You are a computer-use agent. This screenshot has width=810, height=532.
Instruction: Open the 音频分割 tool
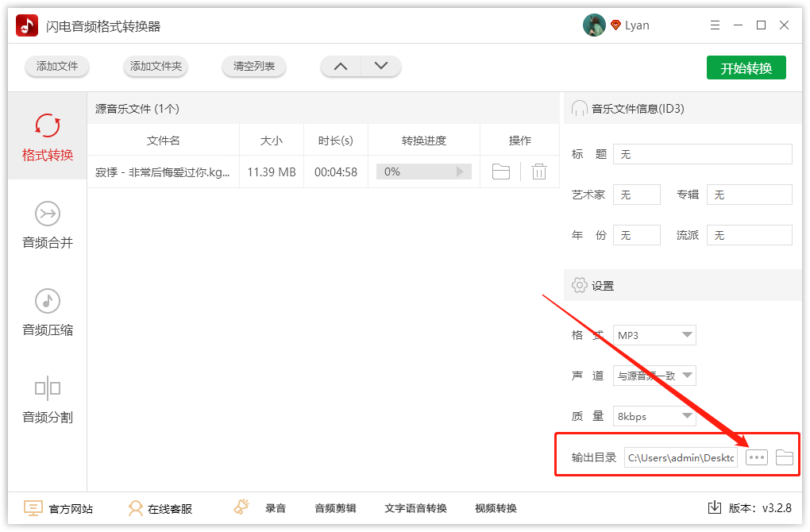[x=46, y=401]
